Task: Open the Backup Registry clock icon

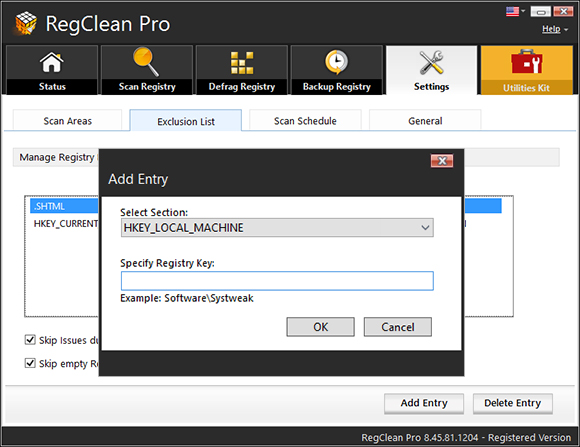Action: click(x=337, y=62)
